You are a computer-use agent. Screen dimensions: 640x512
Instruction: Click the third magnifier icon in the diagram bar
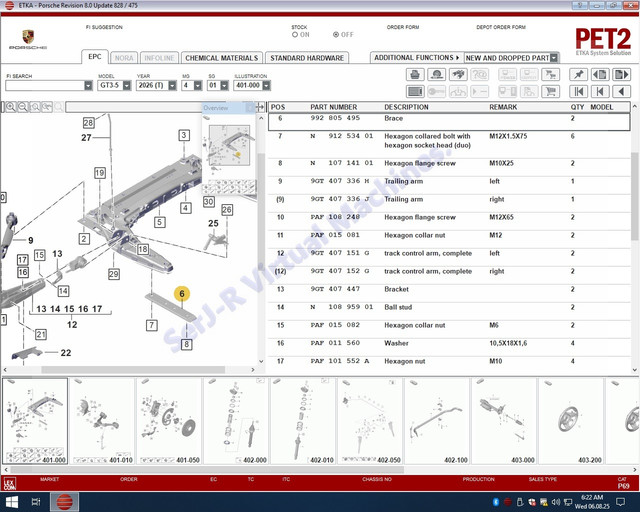(35, 107)
